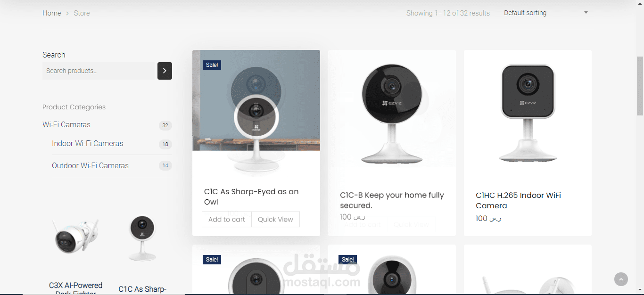Open the C1C As Sharp-Eyed as an Owl title
Viewport: 644px width, 295px height.
[x=251, y=197]
